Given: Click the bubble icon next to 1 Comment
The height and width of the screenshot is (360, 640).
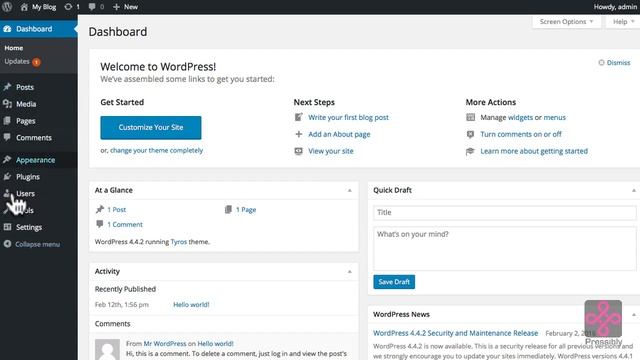Looking at the screenshot, I should (100, 224).
